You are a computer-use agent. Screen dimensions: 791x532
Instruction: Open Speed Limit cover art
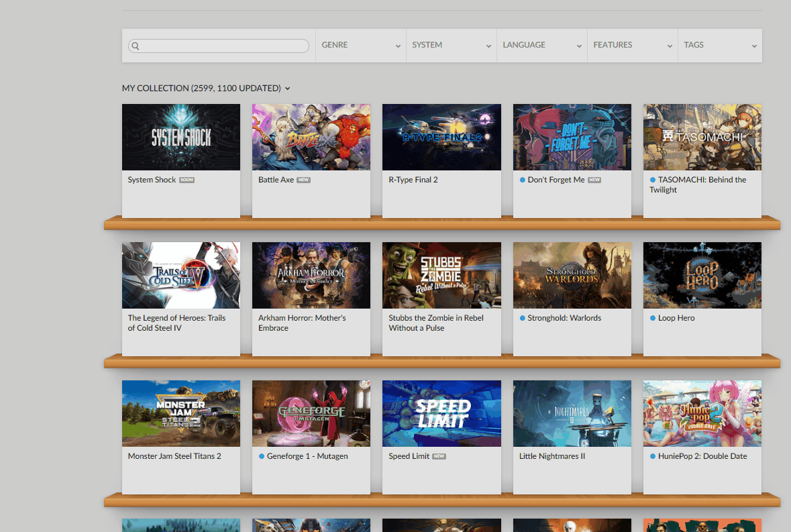pos(441,413)
